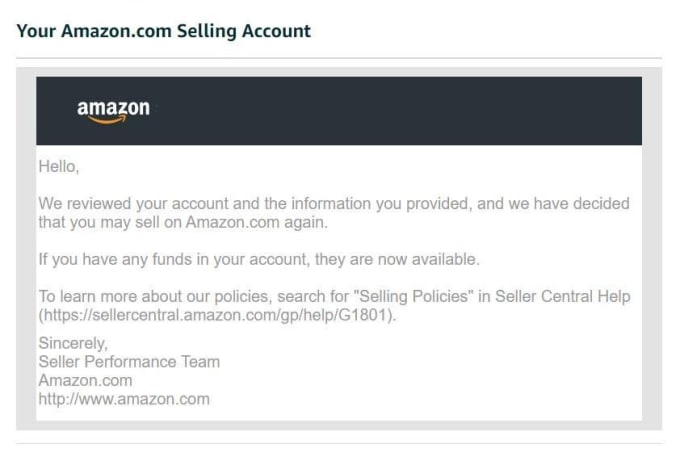Click the 'Your Amazon.com Selling Account' heading
Viewport: 680px width, 461px height.
click(x=163, y=31)
